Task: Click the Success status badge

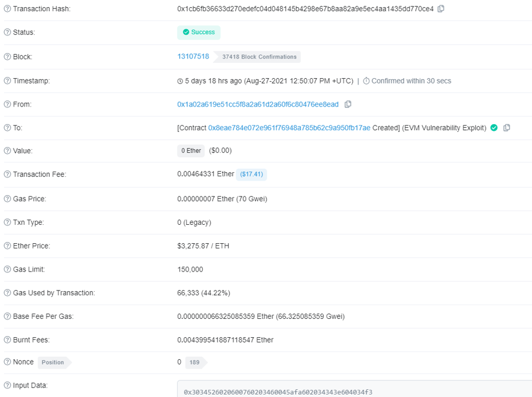Action: click(199, 33)
